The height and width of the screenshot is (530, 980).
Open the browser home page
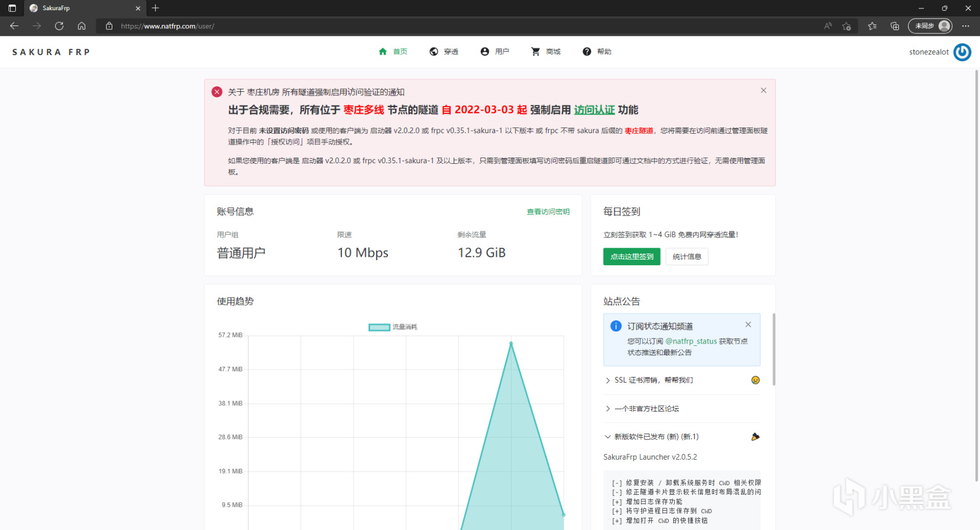point(82,26)
